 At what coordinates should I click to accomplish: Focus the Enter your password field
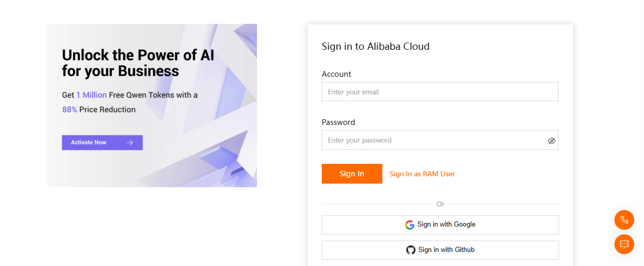(x=433, y=140)
